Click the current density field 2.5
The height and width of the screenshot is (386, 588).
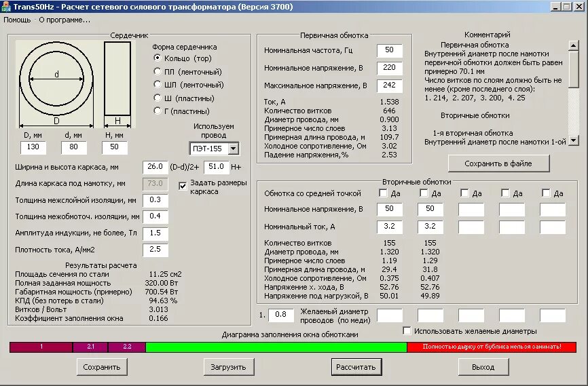(155, 250)
